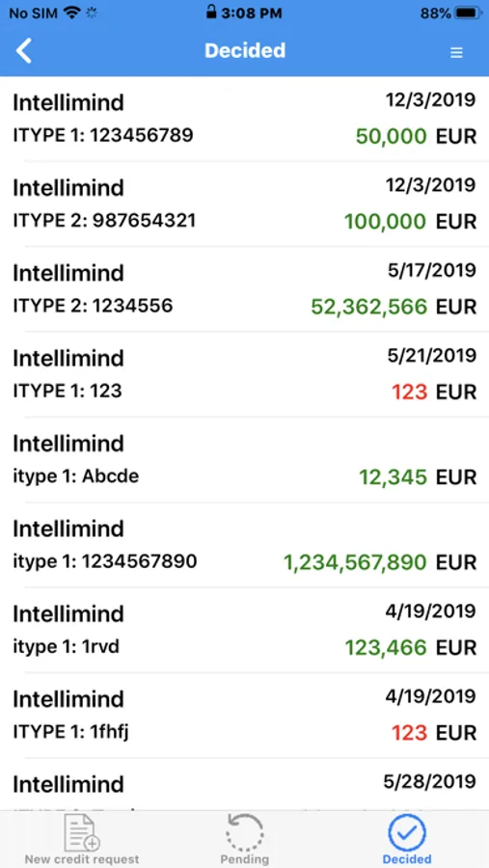Tap the Wi-Fi icon in status bar
This screenshot has height=868, width=489.
click(72, 14)
